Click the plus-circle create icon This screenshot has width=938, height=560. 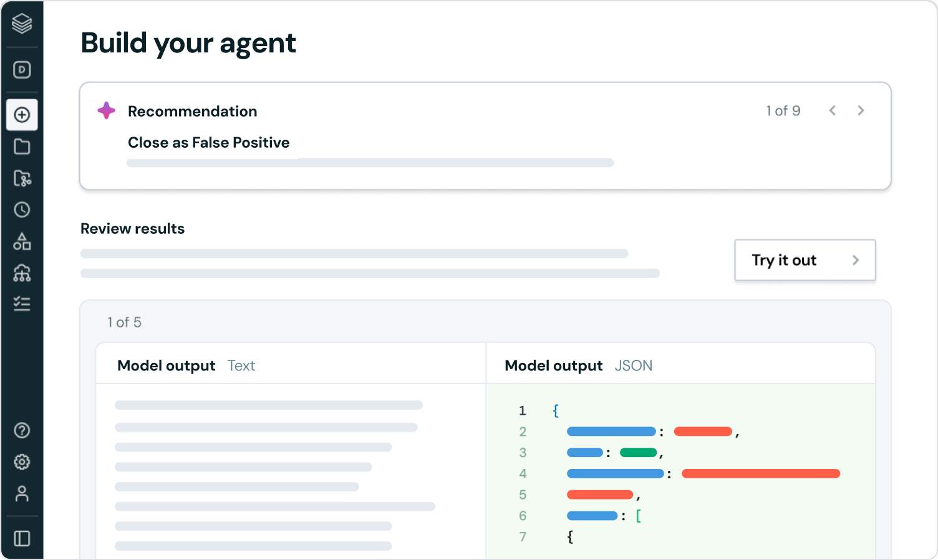point(22,115)
